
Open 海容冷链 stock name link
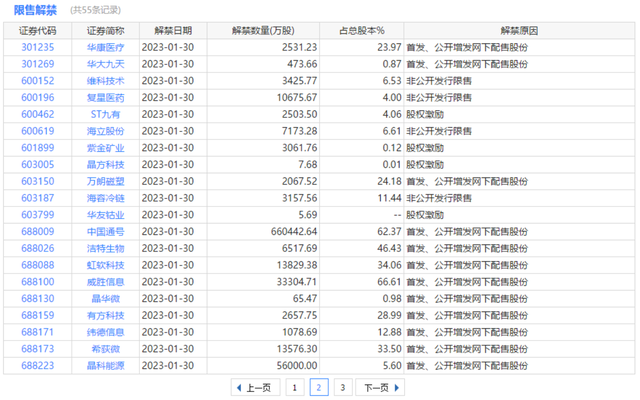[x=105, y=198]
